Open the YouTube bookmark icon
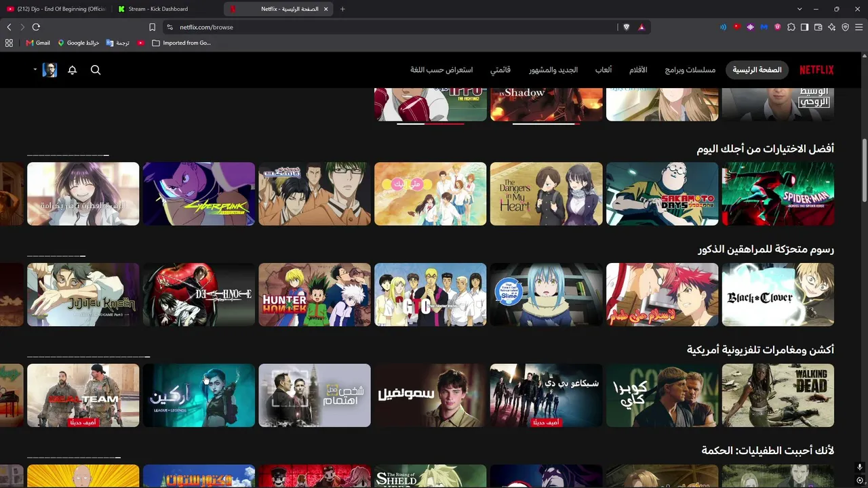 click(140, 43)
